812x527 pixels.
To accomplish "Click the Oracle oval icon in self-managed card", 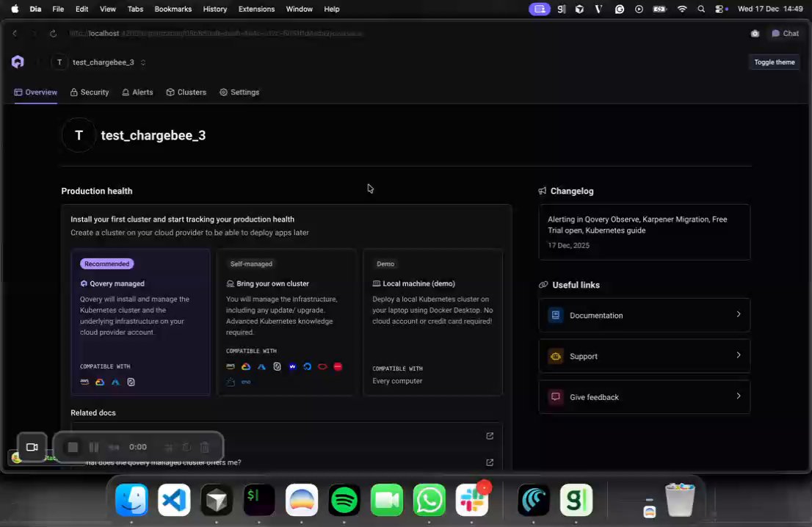I will pyautogui.click(x=322, y=366).
